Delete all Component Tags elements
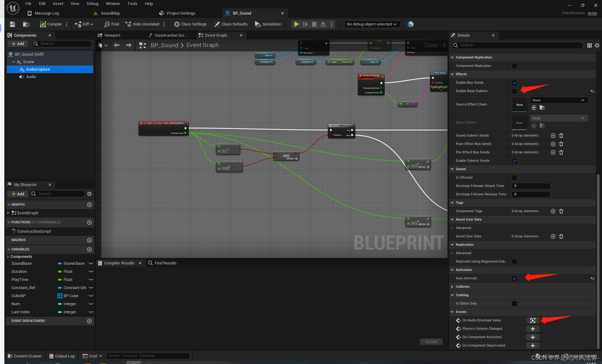Image resolution: width=602 pixels, height=364 pixels. click(561, 211)
